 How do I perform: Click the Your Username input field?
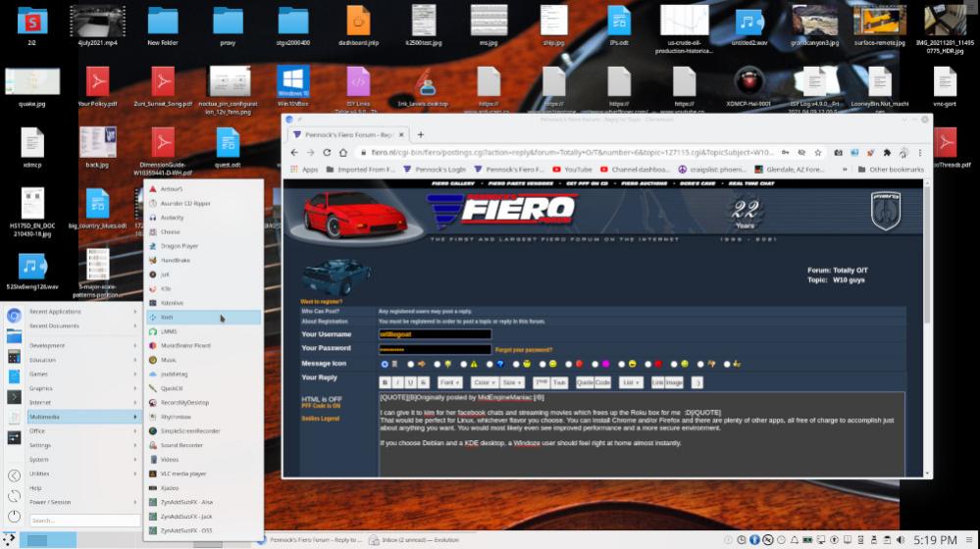tap(435, 334)
